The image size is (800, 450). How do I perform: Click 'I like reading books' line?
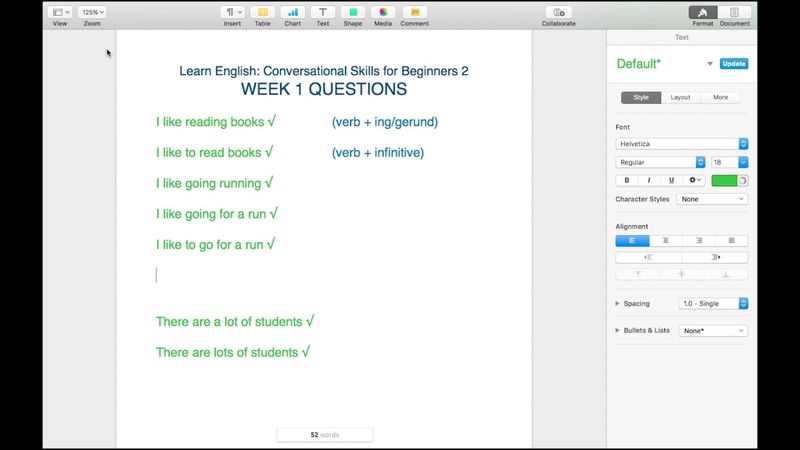[216, 122]
